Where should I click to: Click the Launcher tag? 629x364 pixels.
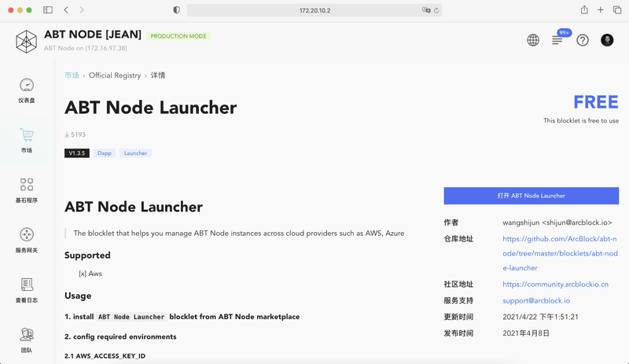135,153
